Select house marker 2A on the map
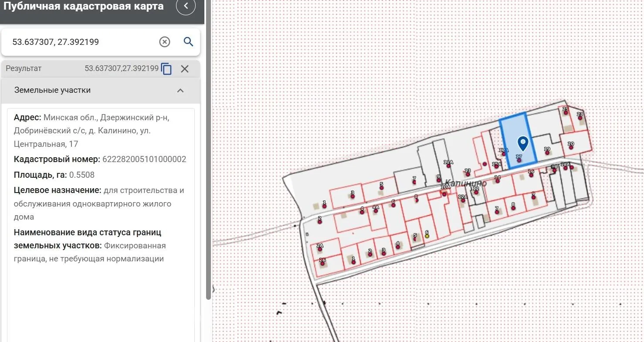This screenshot has height=342, width=644. point(320,249)
